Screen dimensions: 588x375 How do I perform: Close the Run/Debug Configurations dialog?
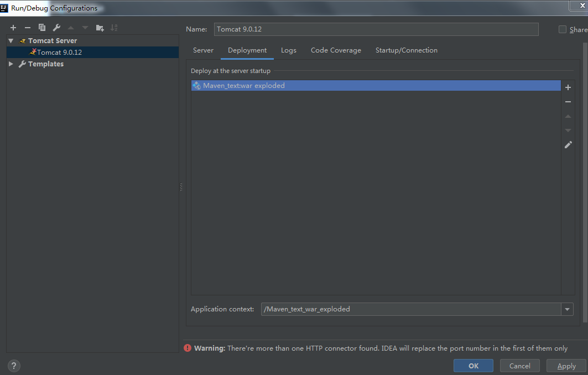tap(582, 6)
